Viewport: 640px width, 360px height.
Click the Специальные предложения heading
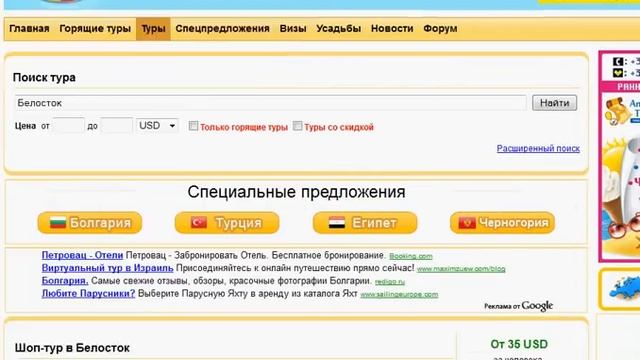296,192
